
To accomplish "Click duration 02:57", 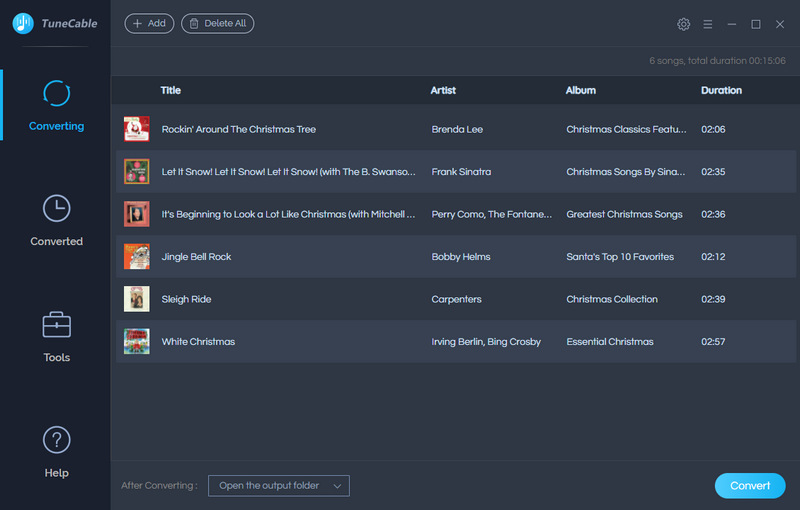I will click(x=713, y=341).
